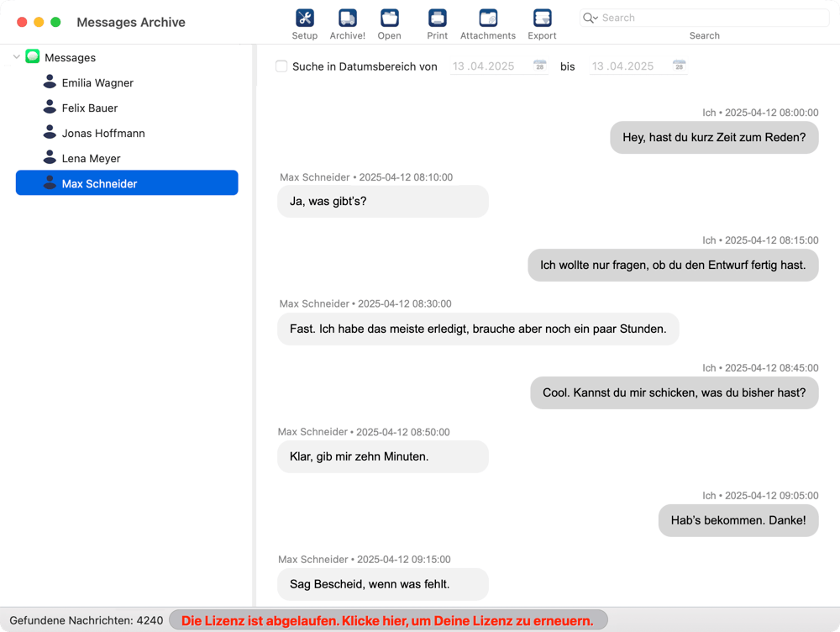Screen dimensions: 840x632
Task: Open the start date calendar picker
Action: coord(540,66)
